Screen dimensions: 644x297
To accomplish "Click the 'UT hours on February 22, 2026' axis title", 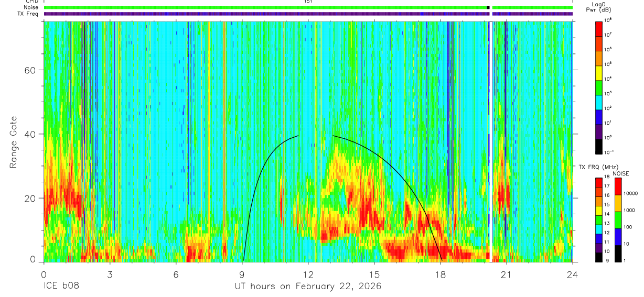I will 307,287.
